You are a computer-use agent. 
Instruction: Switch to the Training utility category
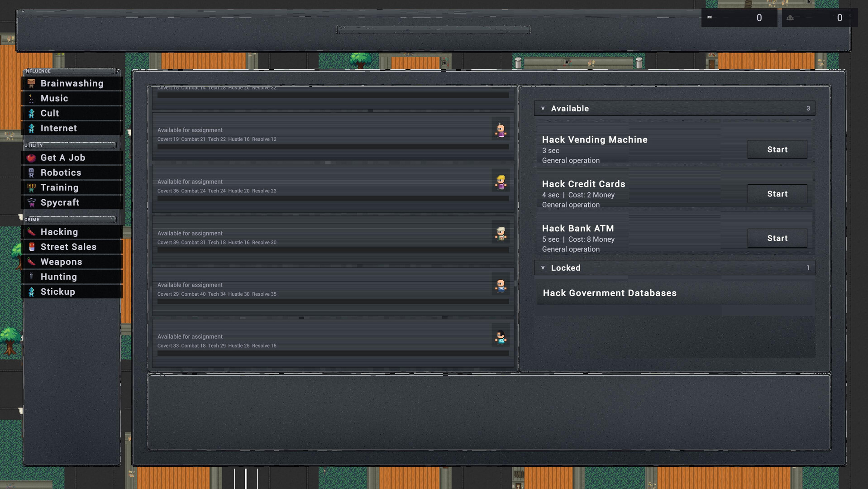coord(59,187)
